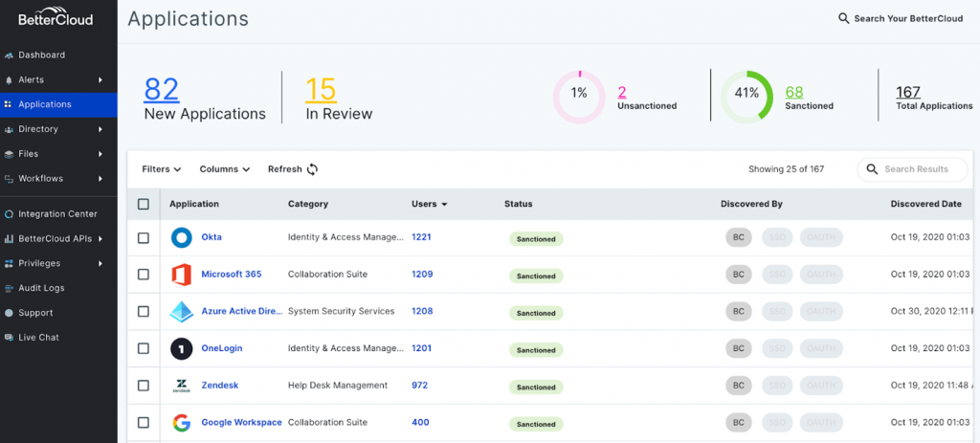Screen dimensions: 980x443
Task: Click the Refresh circular arrows icon
Action: pos(312,169)
